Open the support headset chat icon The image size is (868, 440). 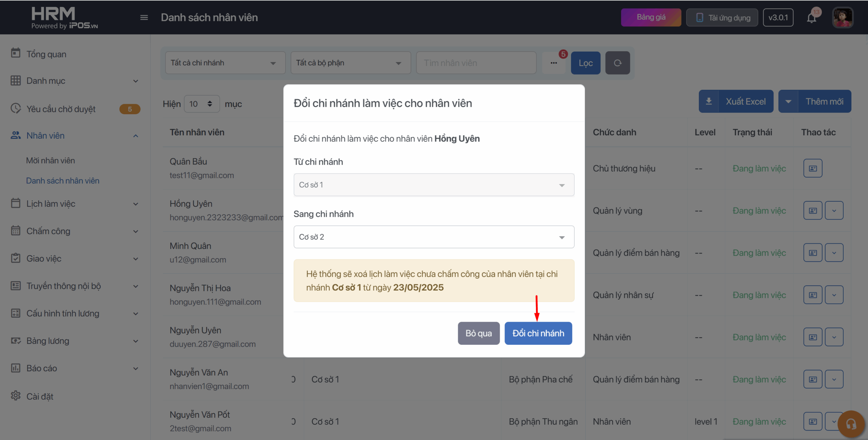coord(851,424)
